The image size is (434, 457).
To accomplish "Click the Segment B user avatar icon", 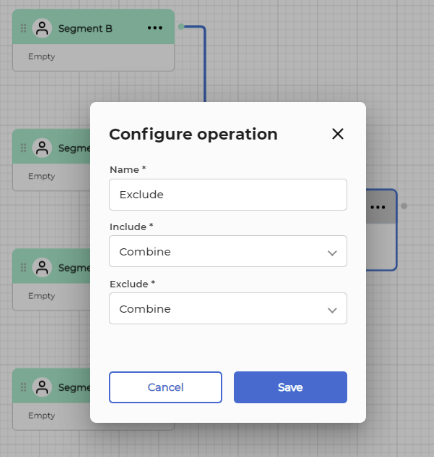I will 42,28.
